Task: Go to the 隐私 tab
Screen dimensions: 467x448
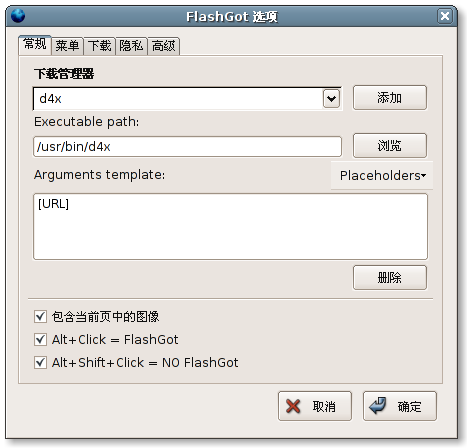Action: pos(131,46)
